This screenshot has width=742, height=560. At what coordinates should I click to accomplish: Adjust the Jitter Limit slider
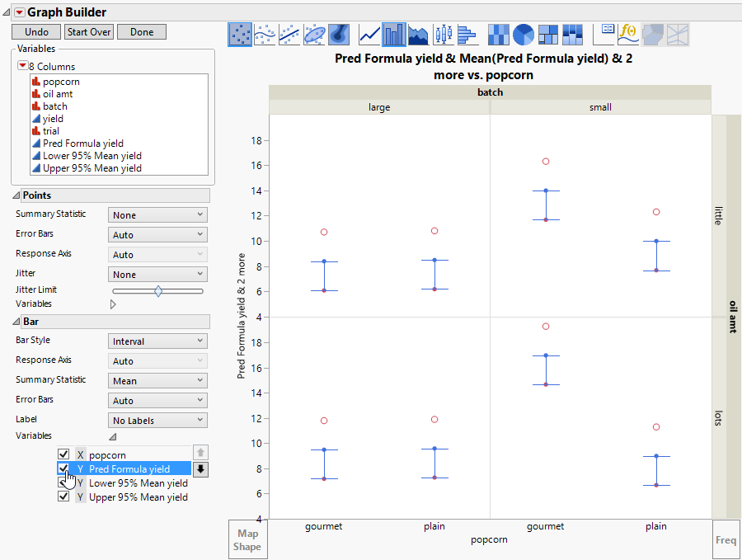click(157, 290)
